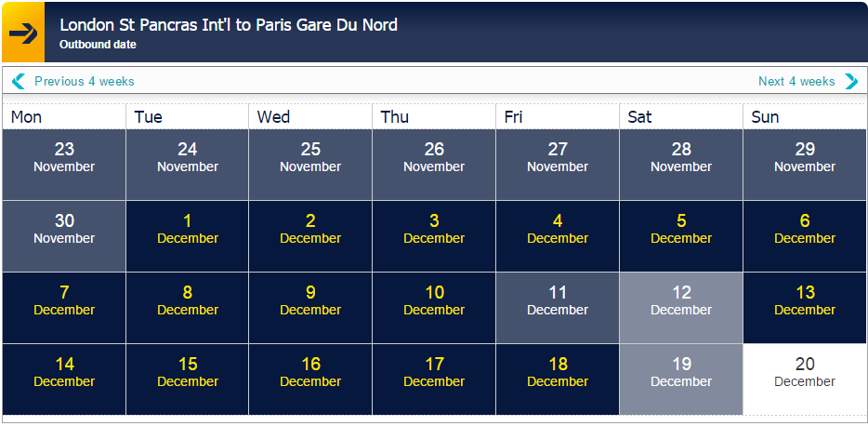
Task: Pick Tuesday 15 December
Action: pos(187,379)
